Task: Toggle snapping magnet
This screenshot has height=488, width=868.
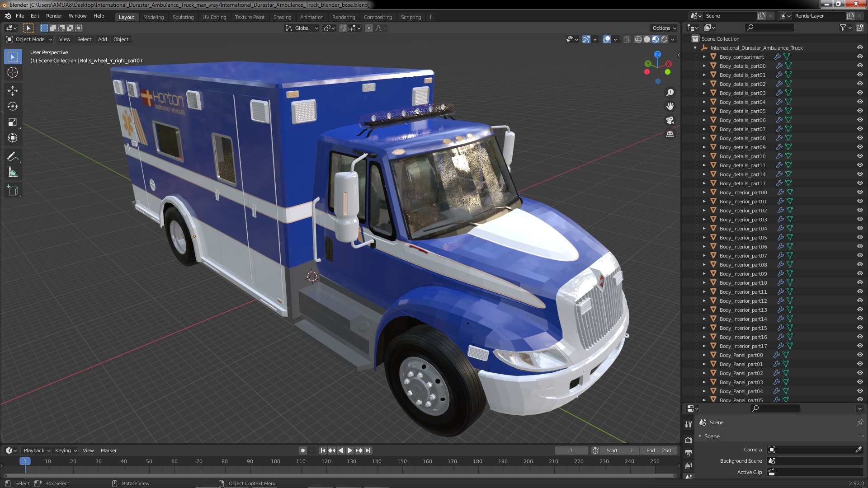Action: click(x=343, y=28)
